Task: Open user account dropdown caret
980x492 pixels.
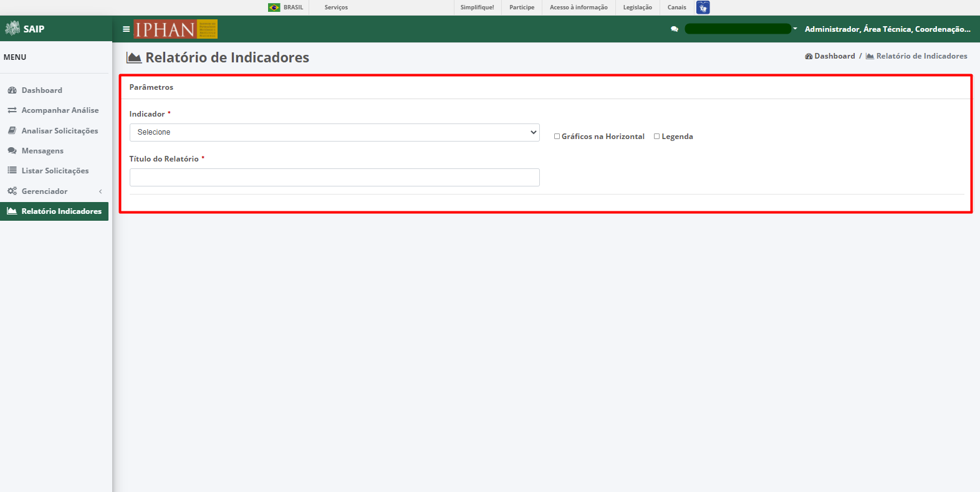Action: click(795, 29)
